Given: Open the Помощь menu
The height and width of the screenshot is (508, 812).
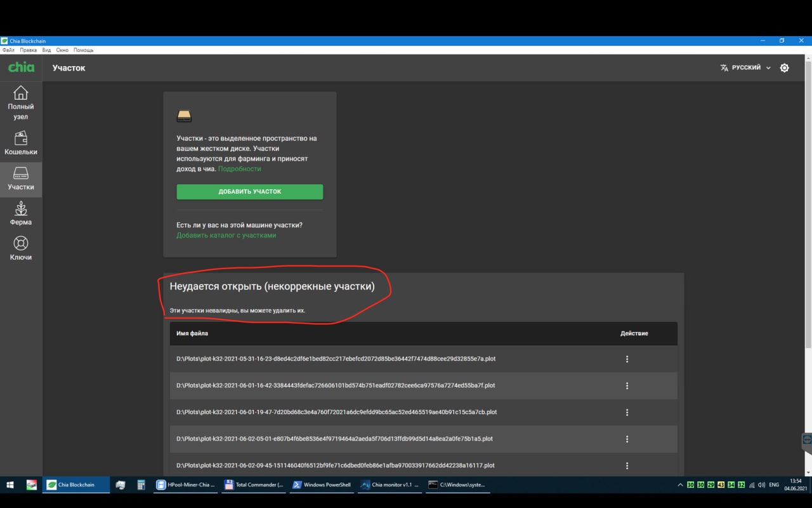Looking at the screenshot, I should tap(83, 50).
